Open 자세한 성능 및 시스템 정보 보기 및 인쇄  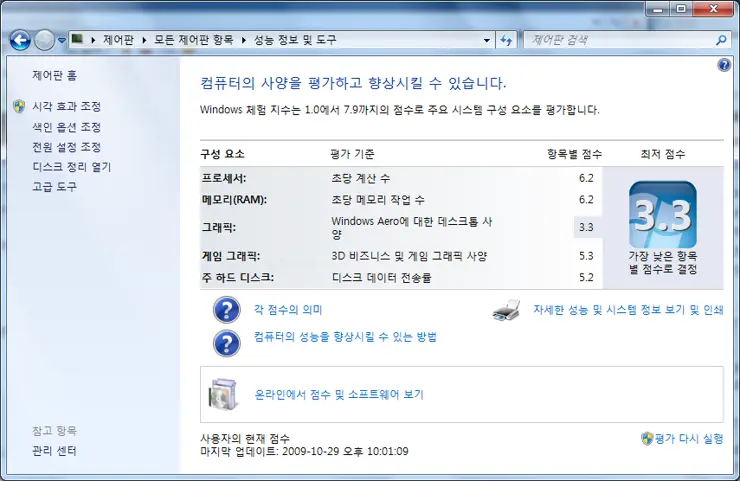coord(628,310)
